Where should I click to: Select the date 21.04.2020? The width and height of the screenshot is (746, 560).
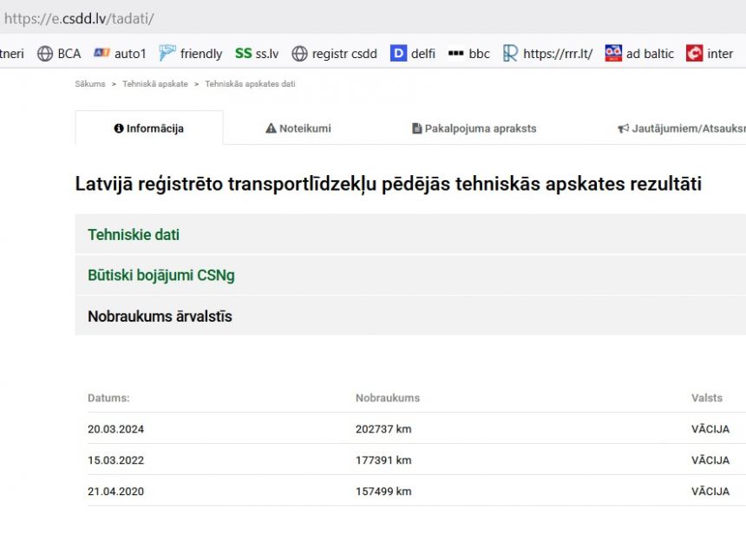point(115,491)
